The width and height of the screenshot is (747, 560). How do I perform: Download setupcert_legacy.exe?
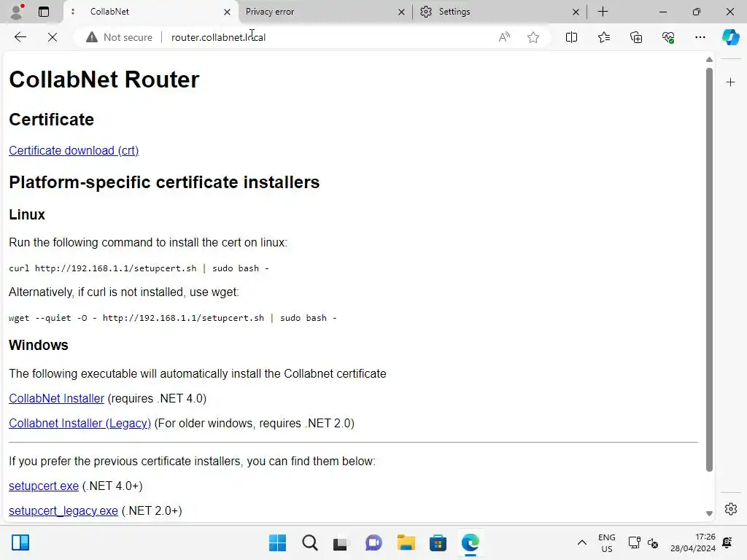click(63, 511)
